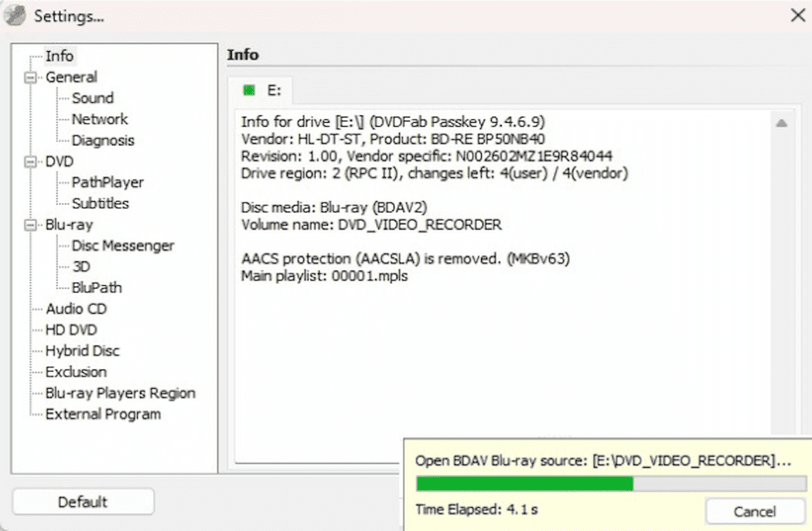Image resolution: width=812 pixels, height=531 pixels.
Task: Open Audio CD settings
Action: [x=76, y=308]
